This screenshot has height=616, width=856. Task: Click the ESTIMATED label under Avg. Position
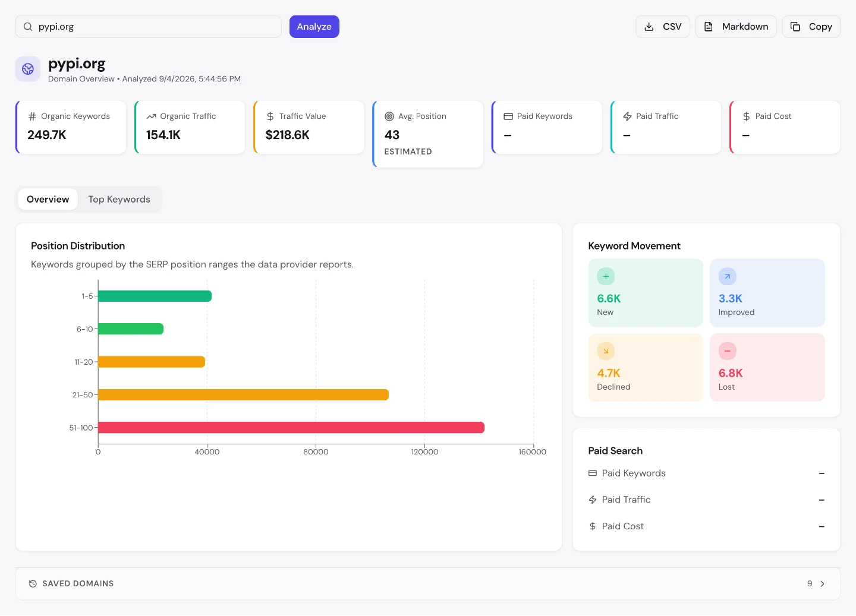(x=408, y=152)
